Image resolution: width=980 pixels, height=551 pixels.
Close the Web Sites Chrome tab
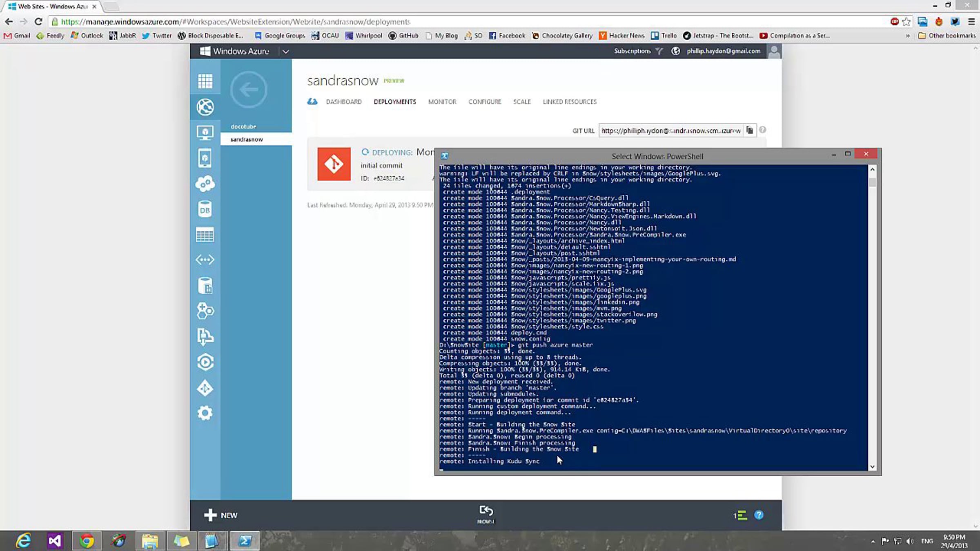tap(94, 7)
